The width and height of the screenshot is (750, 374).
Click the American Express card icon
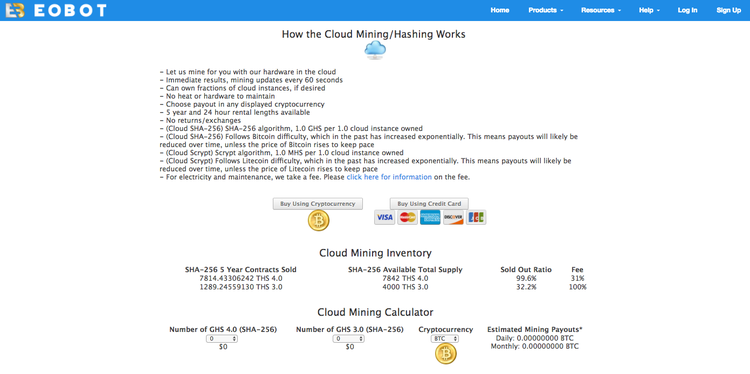pos(430,218)
